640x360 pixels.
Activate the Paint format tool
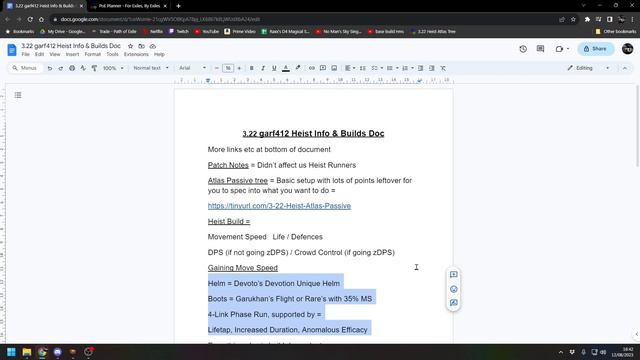click(x=94, y=68)
